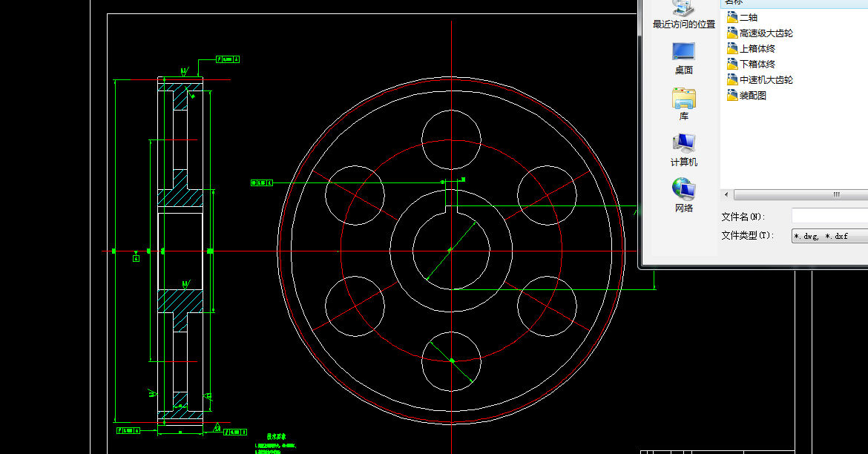Click the file list's left scroll arrow
The image size is (868, 454).
point(726,195)
